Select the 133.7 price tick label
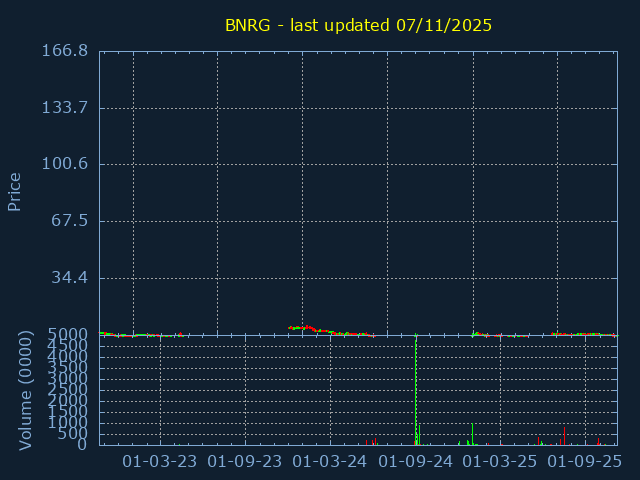 click(65, 107)
